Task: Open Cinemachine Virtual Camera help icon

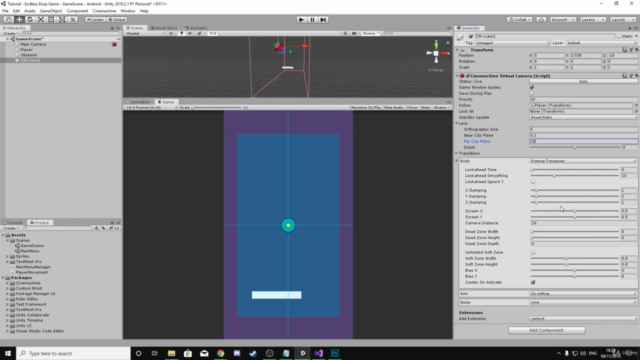Action: click(624, 76)
